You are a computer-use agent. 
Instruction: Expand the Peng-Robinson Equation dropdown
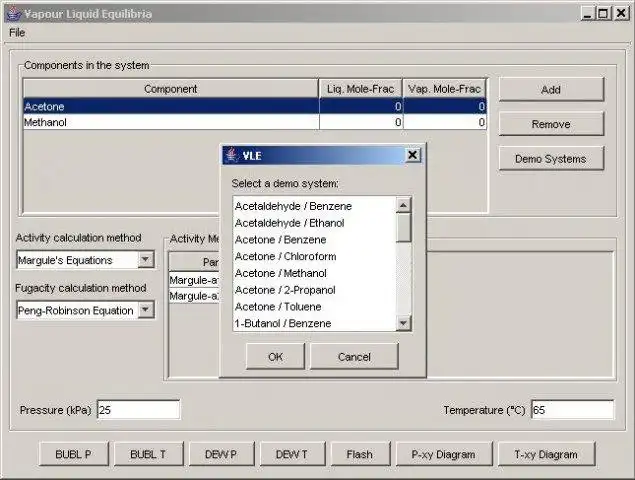point(145,310)
